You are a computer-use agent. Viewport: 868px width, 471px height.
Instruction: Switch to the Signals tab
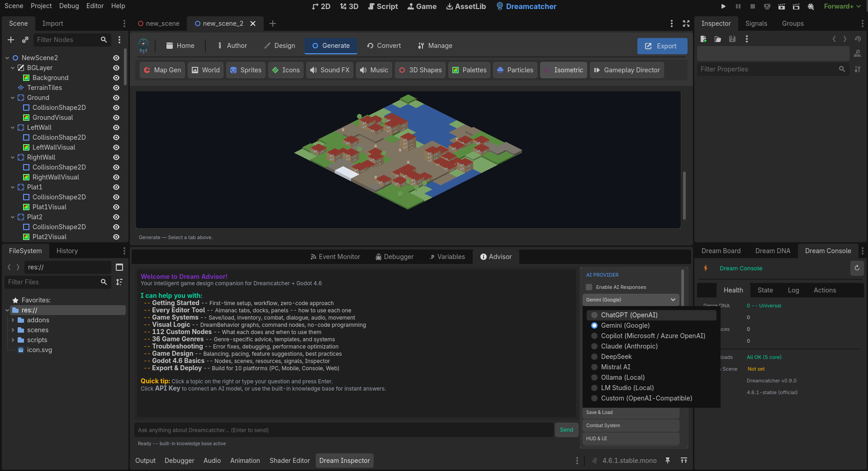pos(756,24)
